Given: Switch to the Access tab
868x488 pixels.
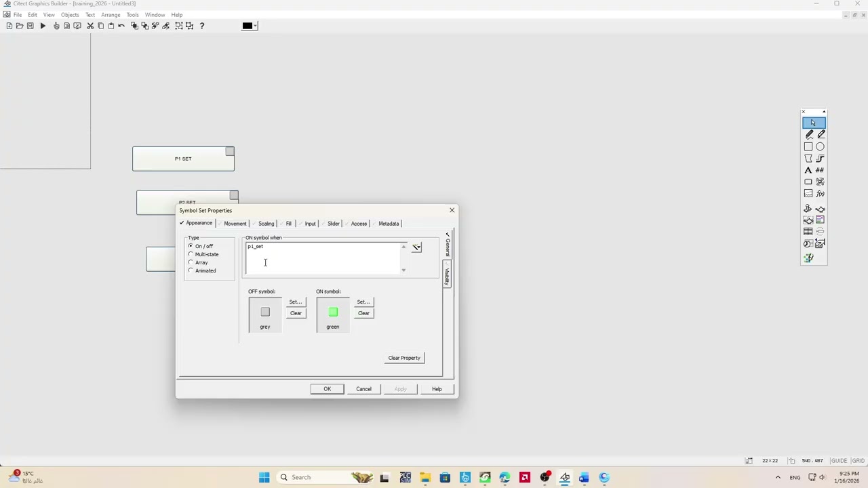Looking at the screenshot, I should click(359, 224).
